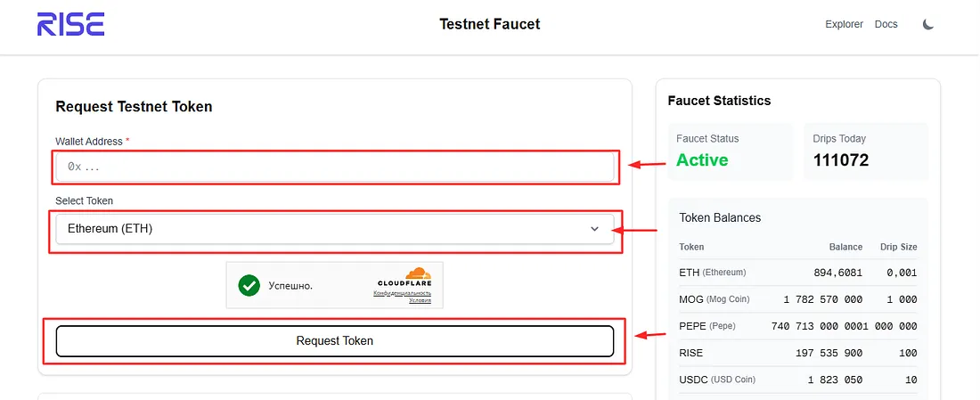Viewport: 980px width, 400px height.
Task: Click the Drips Today counter card
Action: pyautogui.click(x=866, y=151)
